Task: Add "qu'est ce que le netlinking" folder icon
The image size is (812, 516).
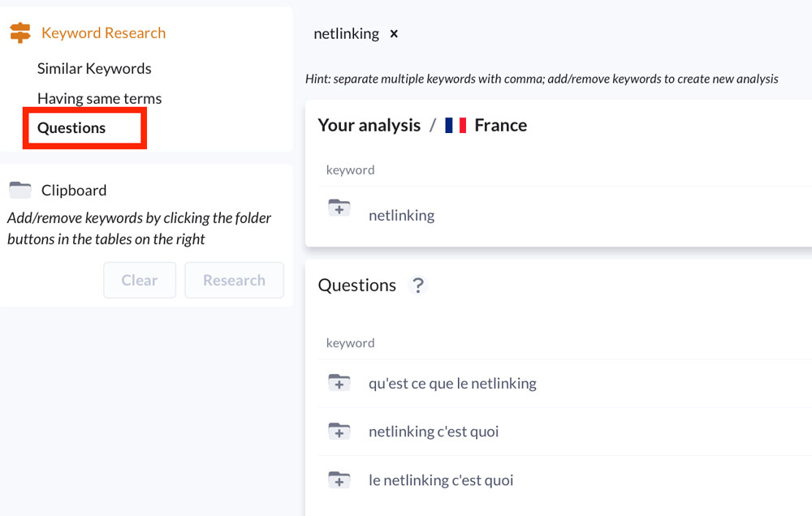Action: [339, 383]
